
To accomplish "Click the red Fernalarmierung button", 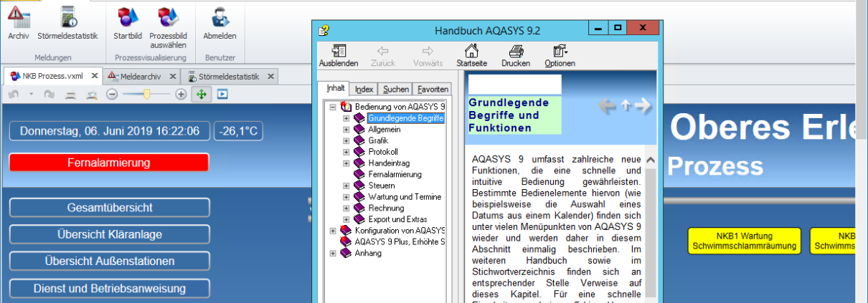I will tap(109, 163).
